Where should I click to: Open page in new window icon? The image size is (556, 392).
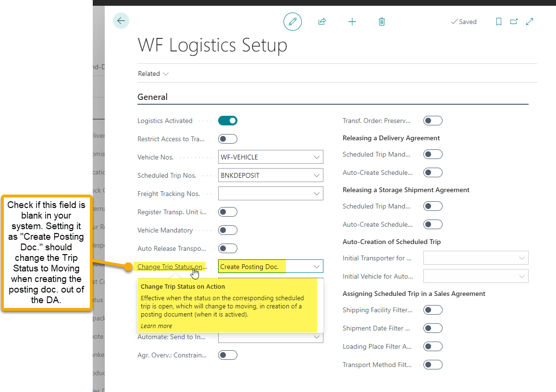tap(514, 22)
